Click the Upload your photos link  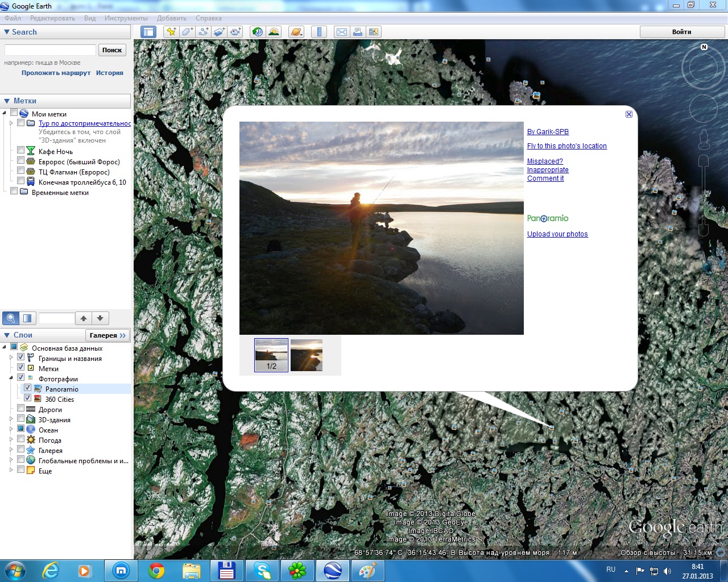pos(557,234)
